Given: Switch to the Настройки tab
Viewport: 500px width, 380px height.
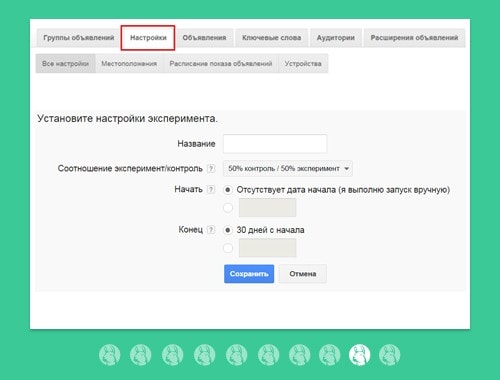Looking at the screenshot, I should (x=148, y=38).
